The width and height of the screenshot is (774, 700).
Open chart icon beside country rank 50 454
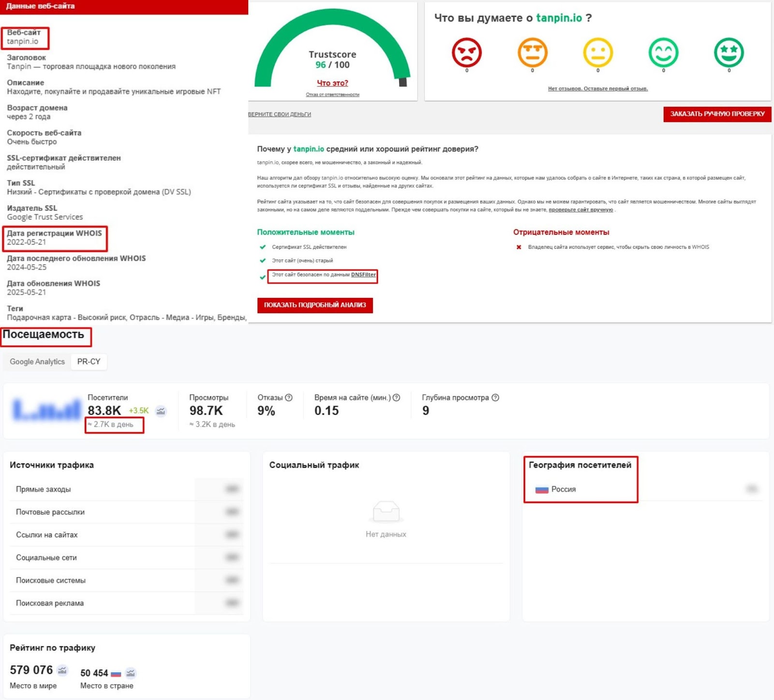131,673
